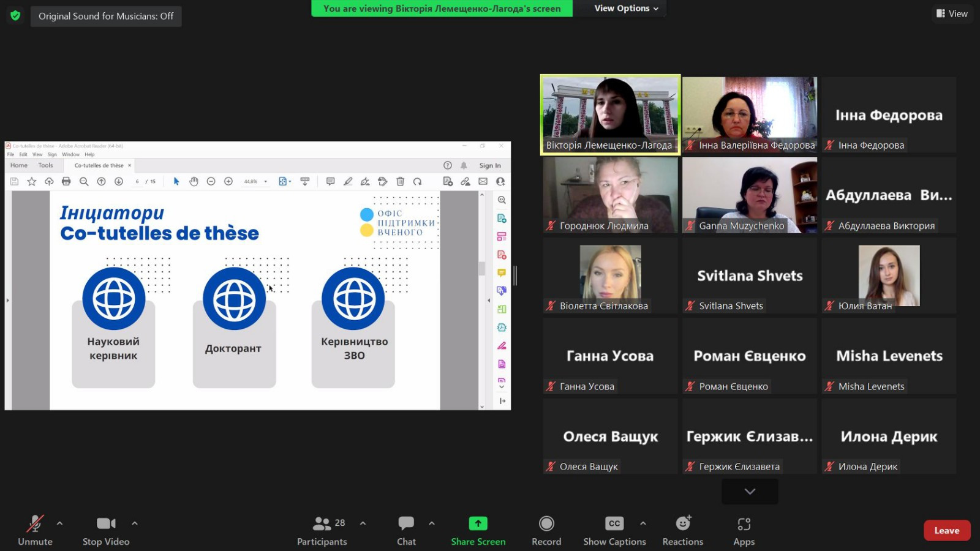Open the Help menu in Acrobat
Image resolution: width=980 pixels, height=551 pixels.
pyautogui.click(x=89, y=154)
